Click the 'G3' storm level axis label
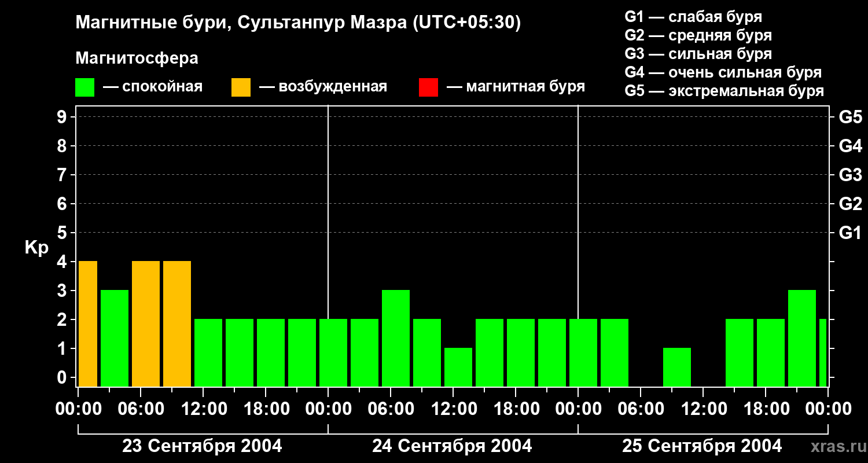Image resolution: width=868 pixels, height=463 pixels. [850, 175]
